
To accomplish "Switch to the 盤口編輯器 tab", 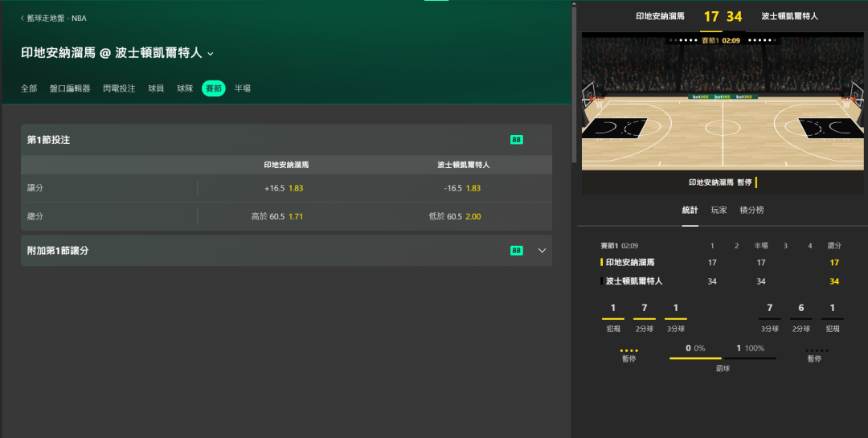I will click(x=70, y=88).
